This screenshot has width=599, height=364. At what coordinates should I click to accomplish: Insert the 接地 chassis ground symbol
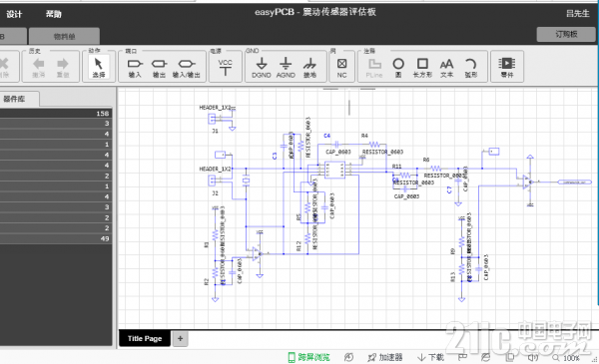pos(309,68)
